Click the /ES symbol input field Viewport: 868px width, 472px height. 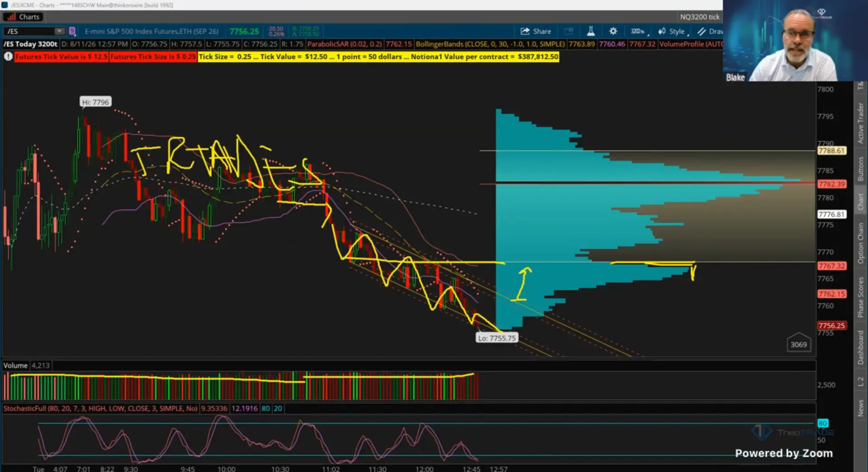(29, 31)
